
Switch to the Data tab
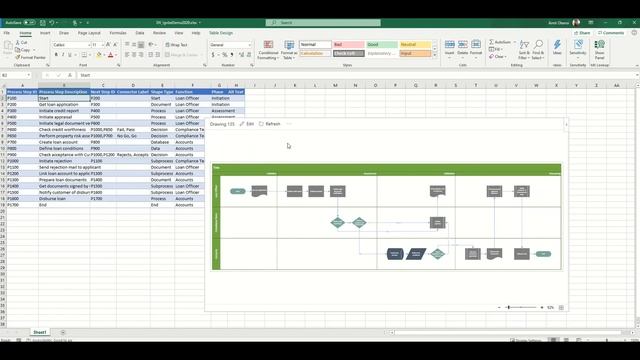pyautogui.click(x=140, y=33)
